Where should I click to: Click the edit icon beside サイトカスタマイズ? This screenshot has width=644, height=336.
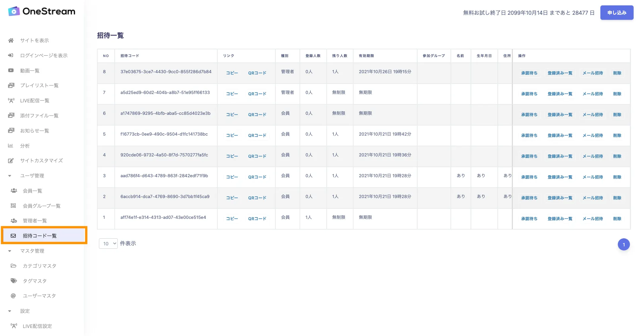point(11,160)
